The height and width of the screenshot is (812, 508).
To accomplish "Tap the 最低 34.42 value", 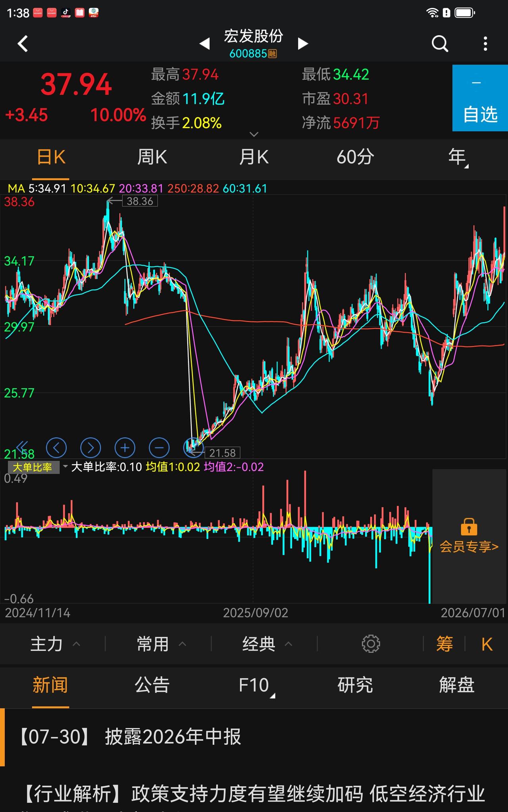I will click(x=335, y=75).
